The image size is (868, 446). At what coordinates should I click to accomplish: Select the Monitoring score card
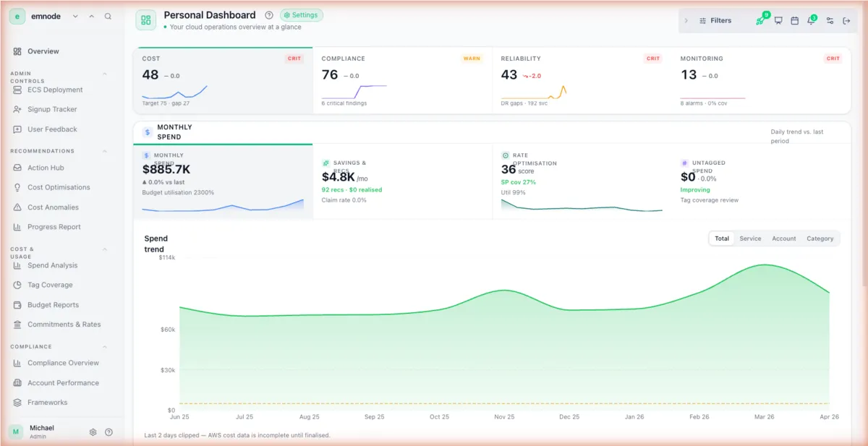point(761,80)
